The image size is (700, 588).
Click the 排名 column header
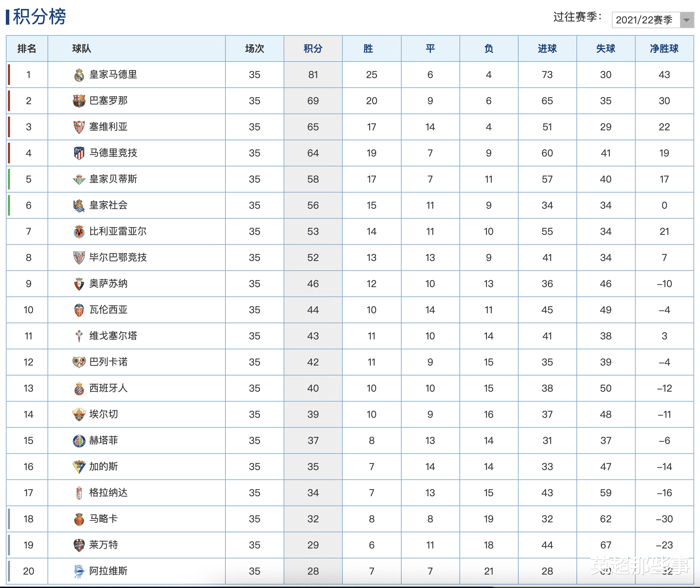pos(27,48)
